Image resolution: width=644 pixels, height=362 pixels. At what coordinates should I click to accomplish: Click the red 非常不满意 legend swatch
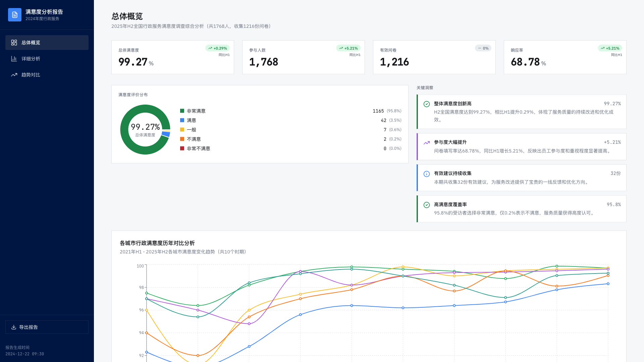(182, 148)
